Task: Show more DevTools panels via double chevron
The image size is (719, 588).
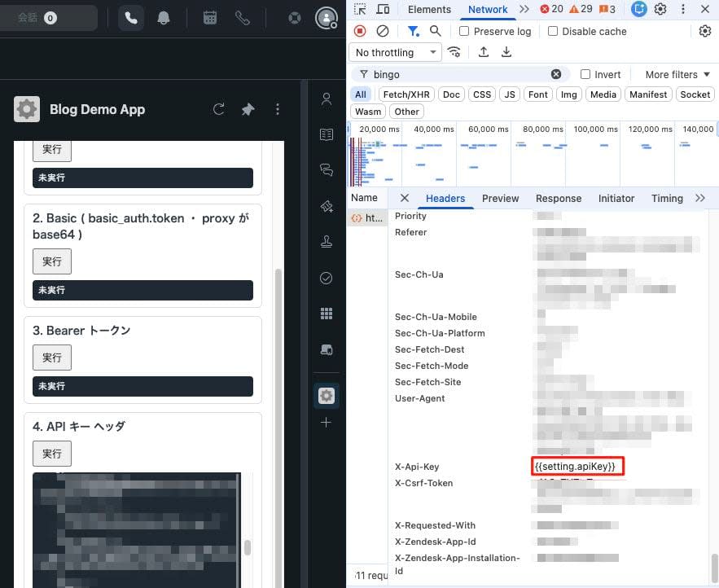Action: click(524, 9)
